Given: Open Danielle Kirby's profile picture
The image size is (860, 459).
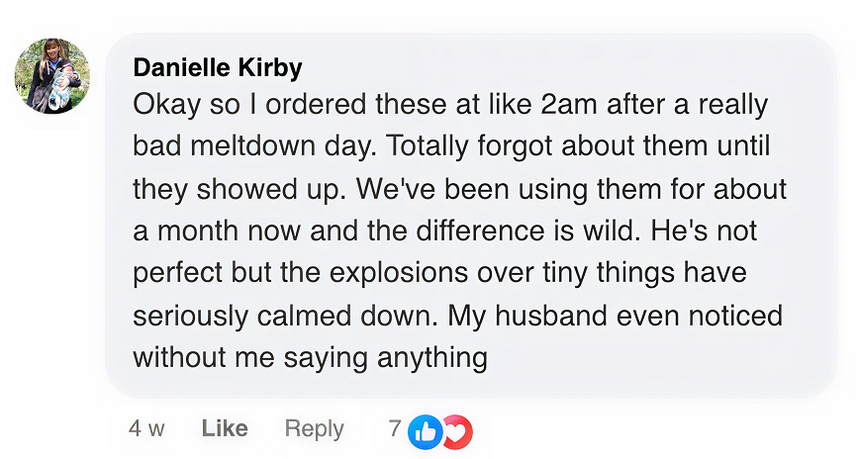Looking at the screenshot, I should (x=53, y=75).
